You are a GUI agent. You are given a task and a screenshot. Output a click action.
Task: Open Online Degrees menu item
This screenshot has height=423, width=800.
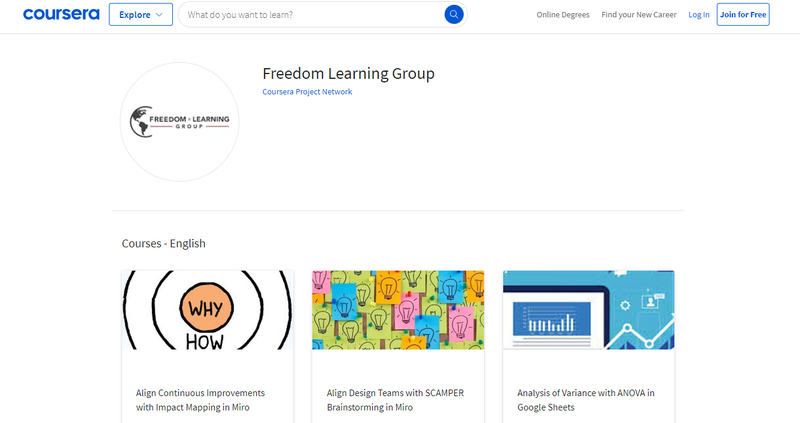coord(562,15)
